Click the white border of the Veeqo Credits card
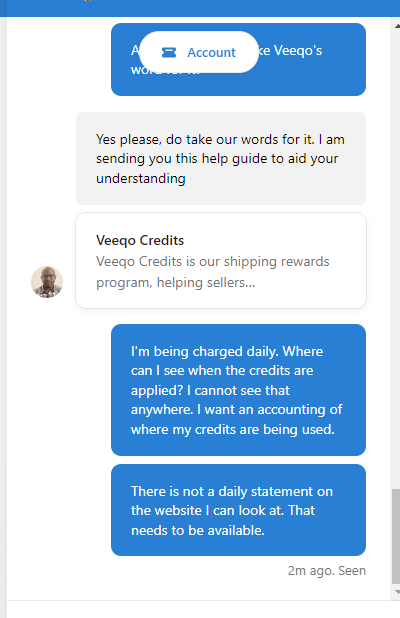Image resolution: width=400 pixels, height=618 pixels. click(221, 213)
